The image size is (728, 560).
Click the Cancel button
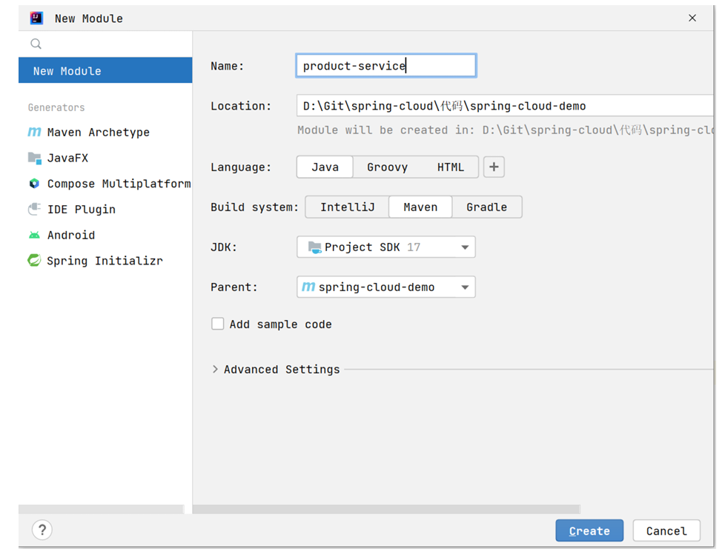click(666, 530)
